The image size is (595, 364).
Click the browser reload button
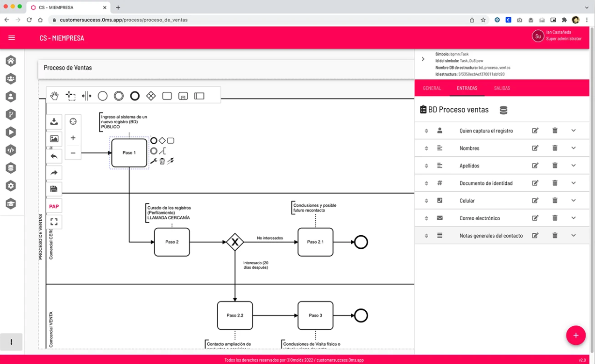[x=29, y=20]
